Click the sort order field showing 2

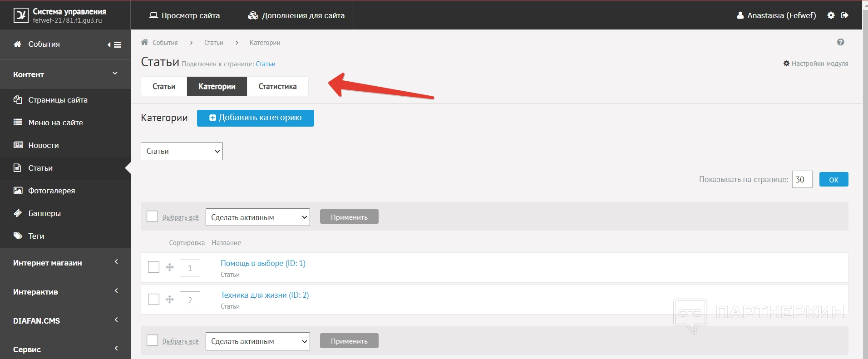(190, 300)
